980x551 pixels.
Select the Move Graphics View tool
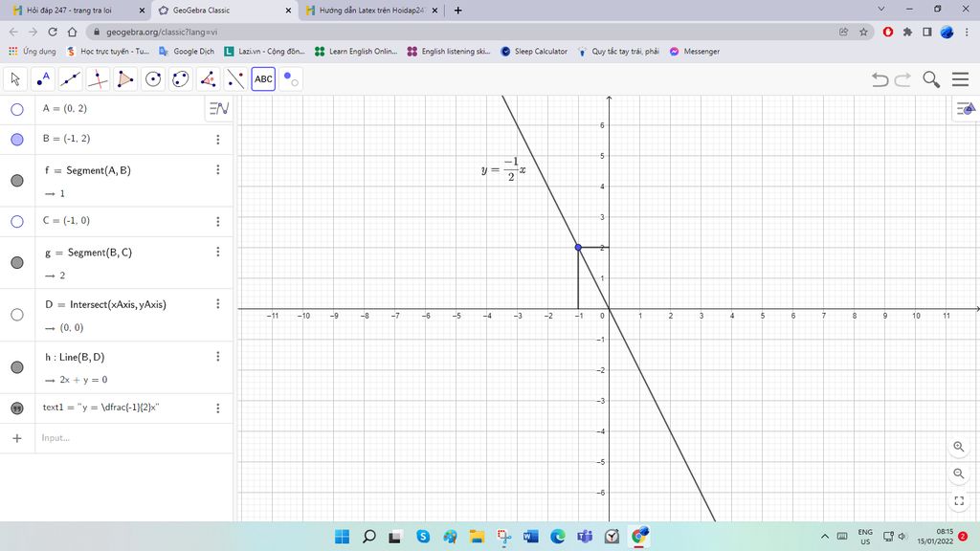point(291,79)
